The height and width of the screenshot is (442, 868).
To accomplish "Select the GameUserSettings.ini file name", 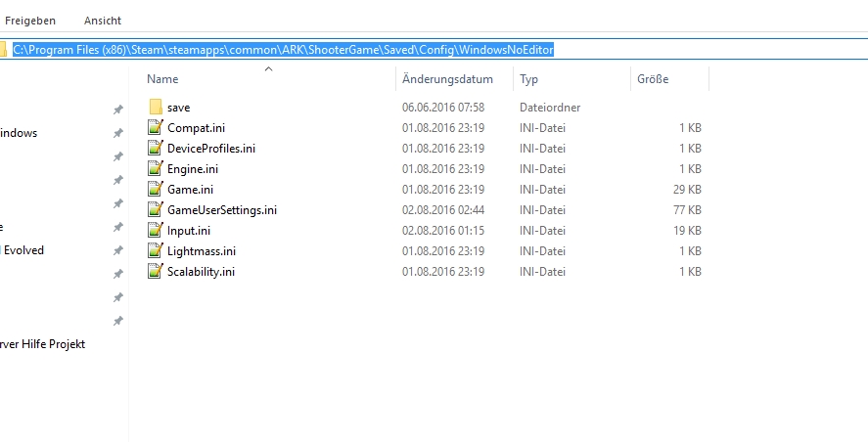I will click(x=222, y=209).
